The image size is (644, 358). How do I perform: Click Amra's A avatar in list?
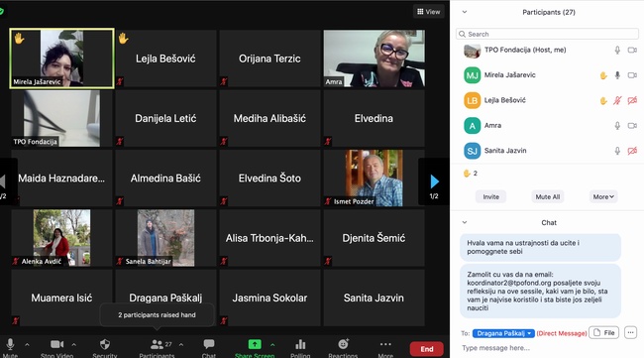(472, 126)
